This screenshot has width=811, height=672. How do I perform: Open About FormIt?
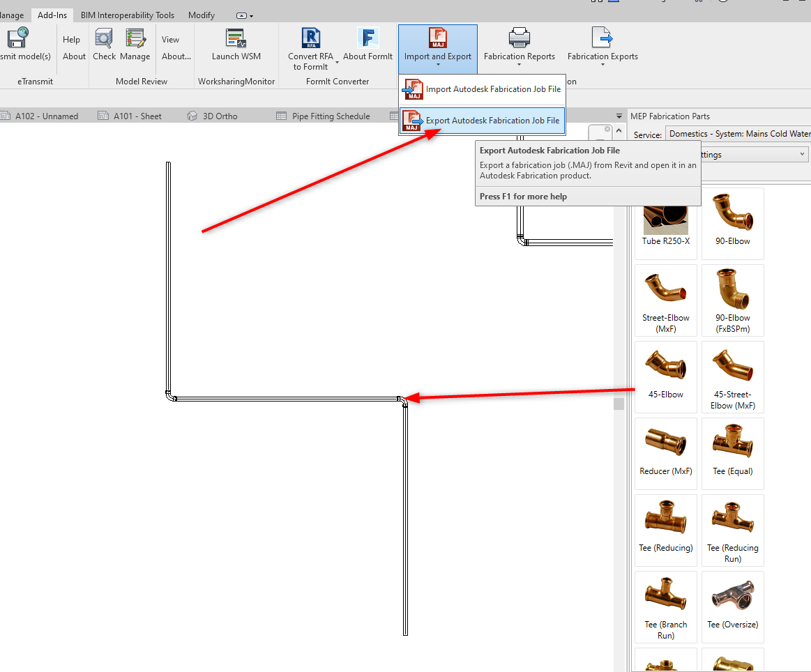click(x=367, y=44)
